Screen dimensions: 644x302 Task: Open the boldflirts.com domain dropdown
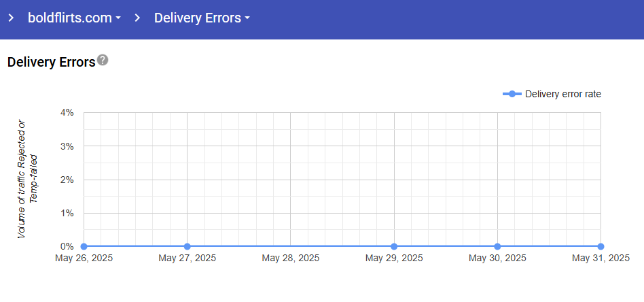(x=74, y=18)
